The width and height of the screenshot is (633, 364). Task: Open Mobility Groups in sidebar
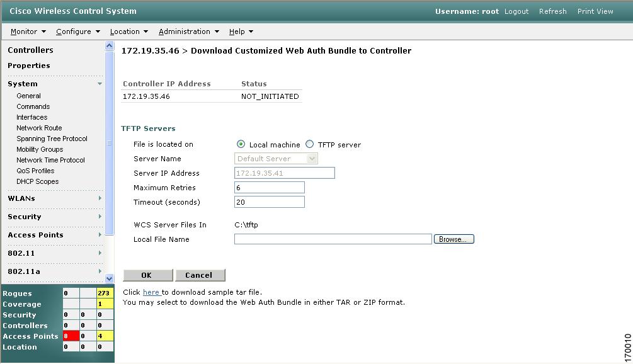40,149
